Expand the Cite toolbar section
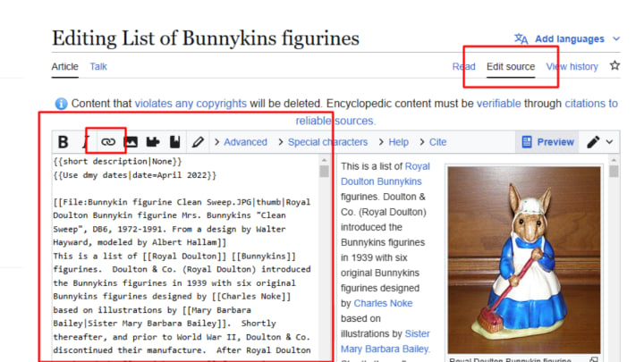 click(433, 142)
